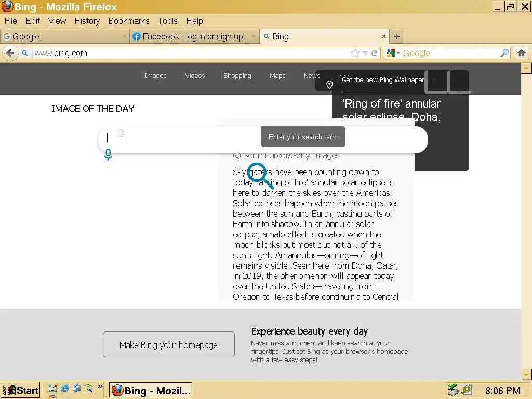Click the quick launch search magnifier icon

pos(89,389)
